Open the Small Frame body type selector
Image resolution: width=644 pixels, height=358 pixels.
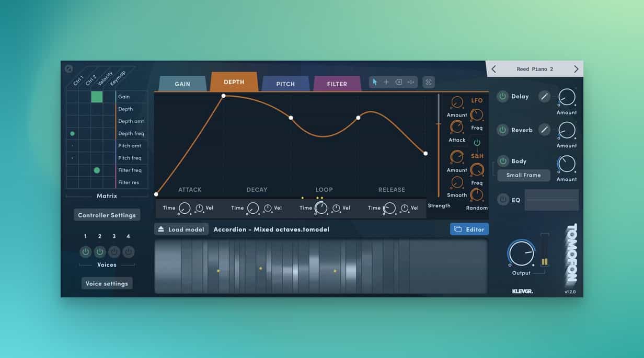click(x=524, y=175)
